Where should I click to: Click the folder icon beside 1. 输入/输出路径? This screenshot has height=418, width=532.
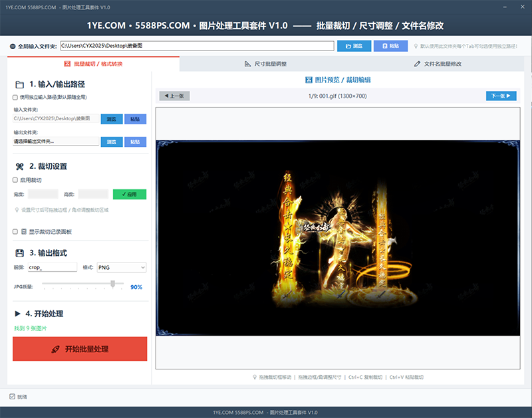click(20, 84)
